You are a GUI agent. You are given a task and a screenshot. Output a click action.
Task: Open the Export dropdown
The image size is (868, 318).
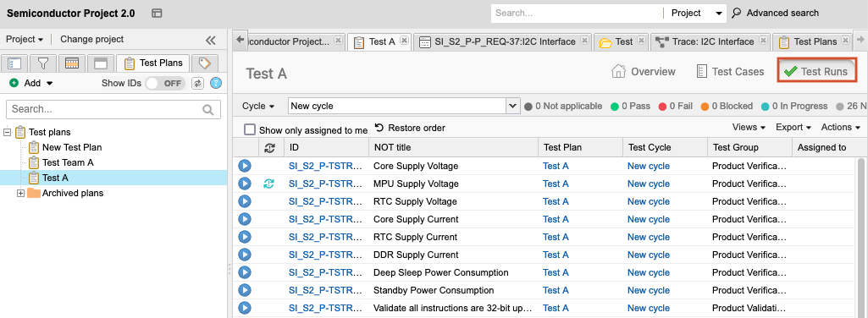pos(793,127)
